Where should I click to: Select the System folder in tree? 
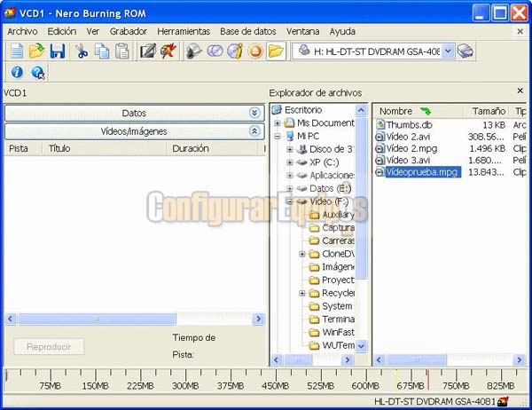[x=337, y=306]
